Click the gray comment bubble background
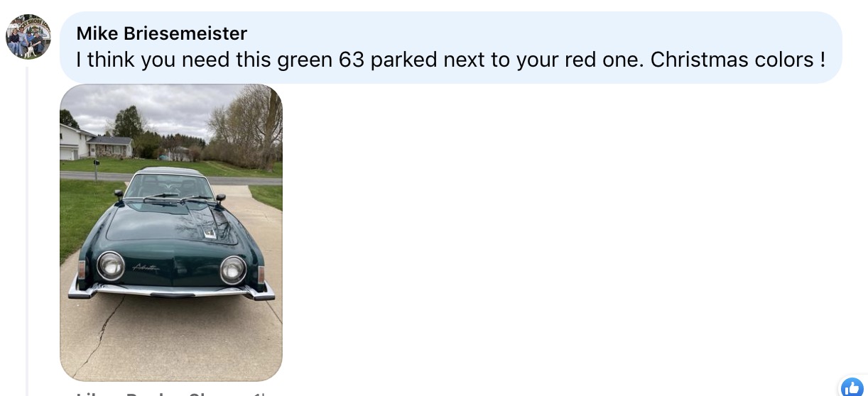The width and height of the screenshot is (868, 396). coord(450,47)
